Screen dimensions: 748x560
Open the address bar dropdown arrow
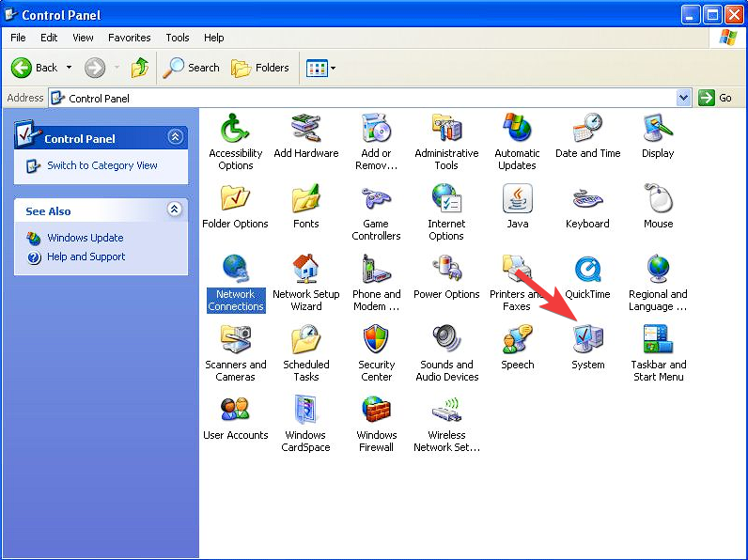click(x=683, y=98)
